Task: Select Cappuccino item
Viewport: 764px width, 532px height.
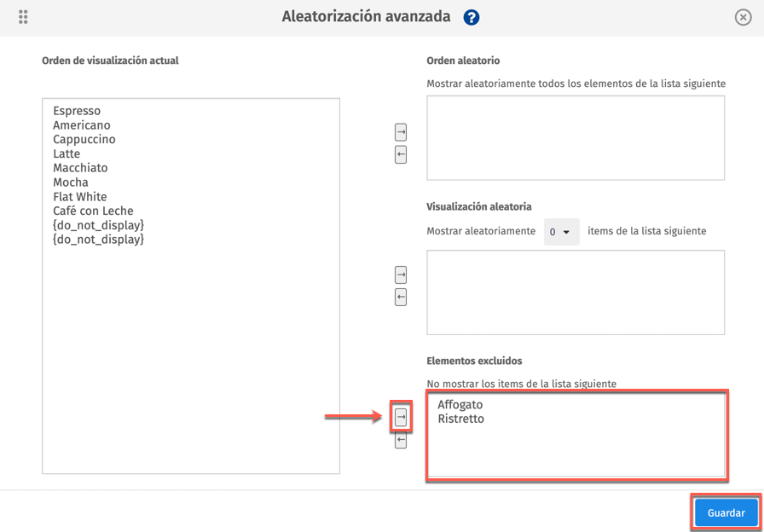Action: [x=84, y=140]
